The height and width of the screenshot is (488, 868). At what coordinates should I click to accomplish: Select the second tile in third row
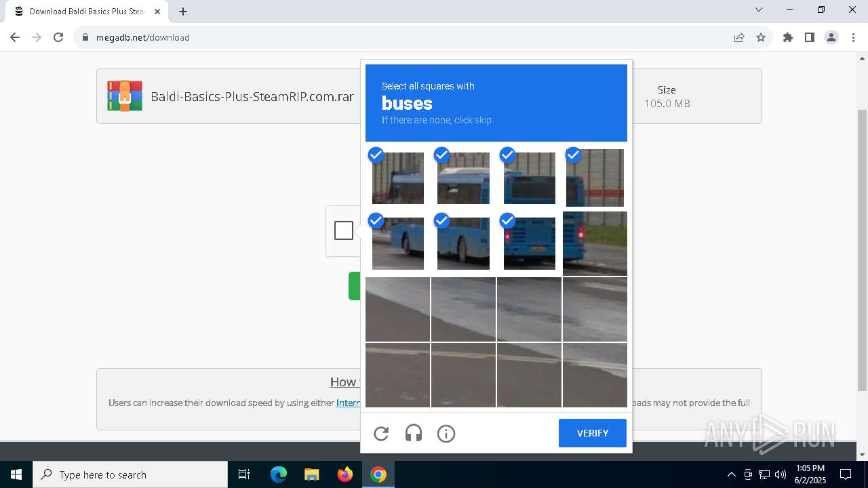463,309
